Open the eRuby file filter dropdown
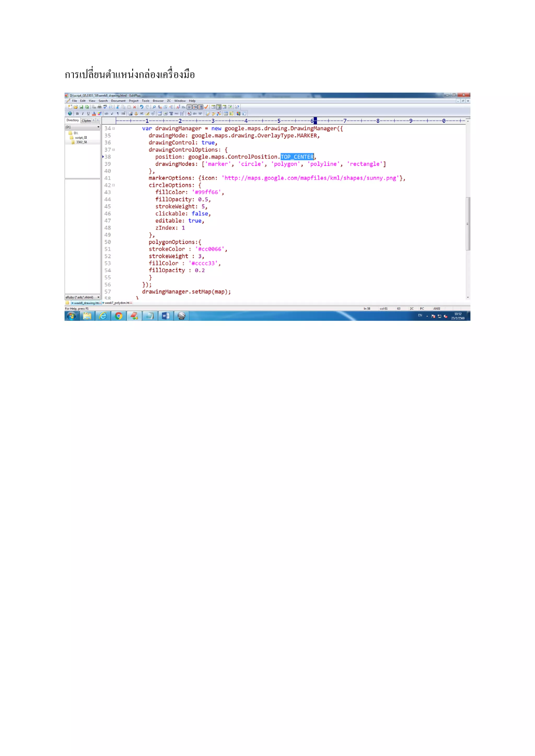Viewport: 535px width, 756px height. click(x=98, y=297)
